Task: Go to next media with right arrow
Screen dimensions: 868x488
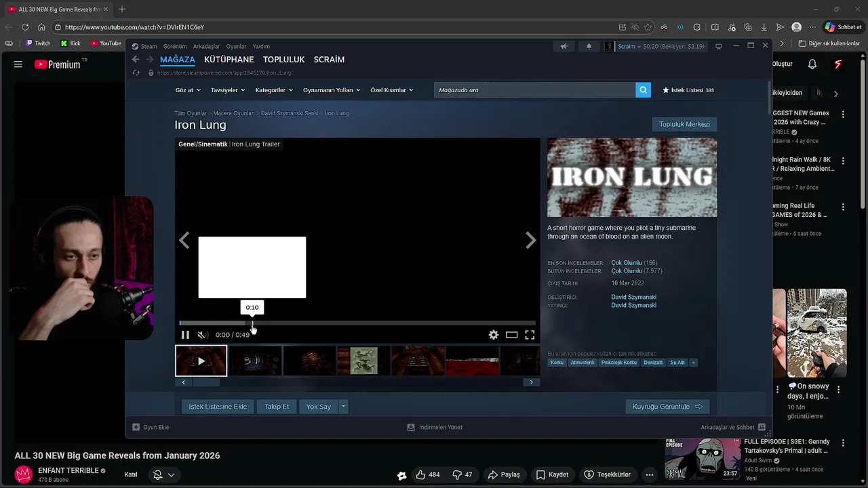Action: pyautogui.click(x=531, y=240)
